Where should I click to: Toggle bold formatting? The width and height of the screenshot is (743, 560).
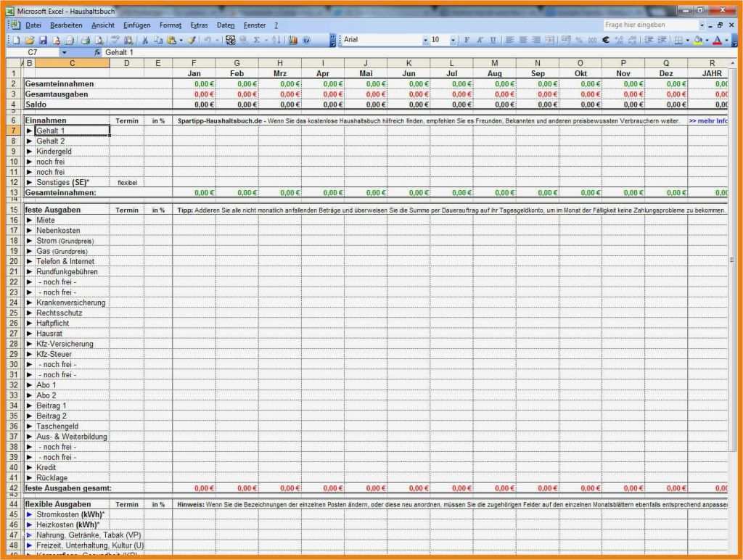click(x=467, y=39)
